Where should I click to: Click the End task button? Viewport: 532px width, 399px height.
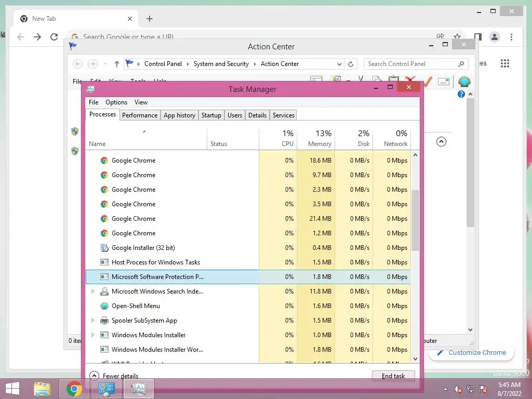pos(393,376)
